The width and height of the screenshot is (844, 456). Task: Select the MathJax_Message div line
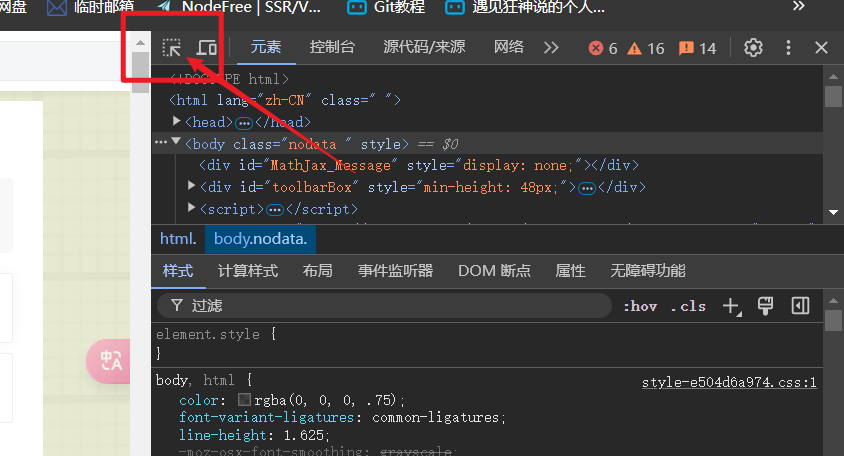pyautogui.click(x=419, y=165)
